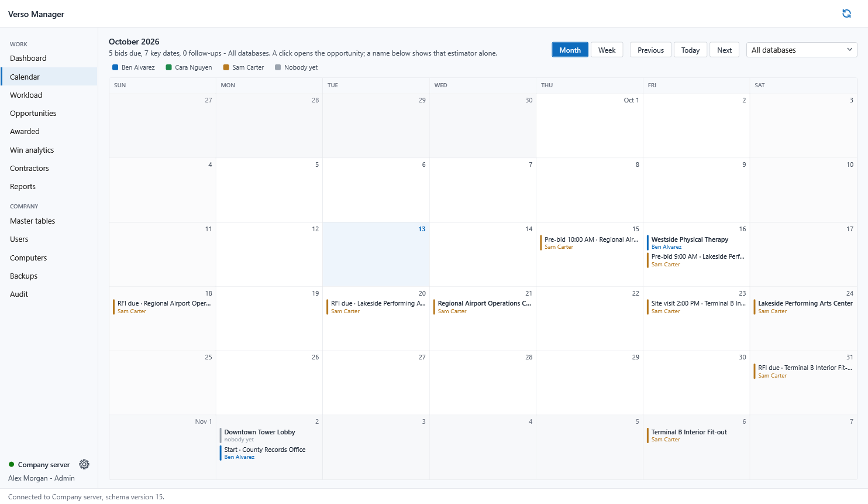The height and width of the screenshot is (504, 868).
Task: Open Dashboard in the sidebar
Action: click(49, 58)
